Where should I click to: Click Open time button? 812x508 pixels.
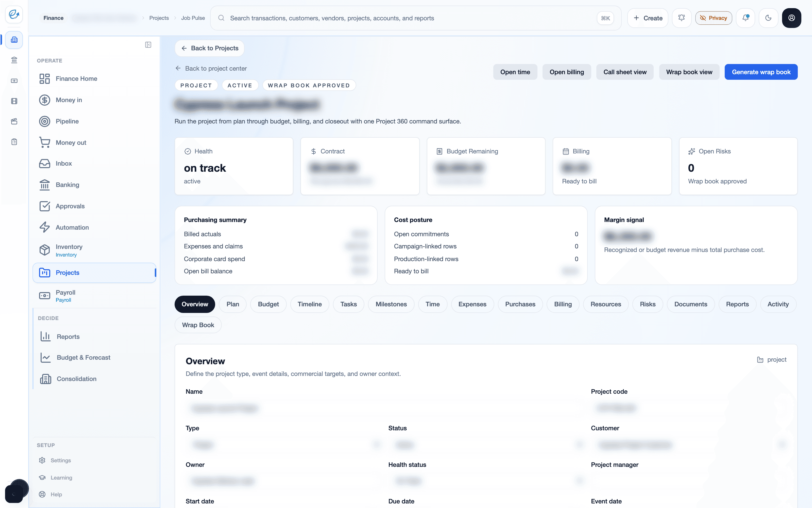[515, 72]
